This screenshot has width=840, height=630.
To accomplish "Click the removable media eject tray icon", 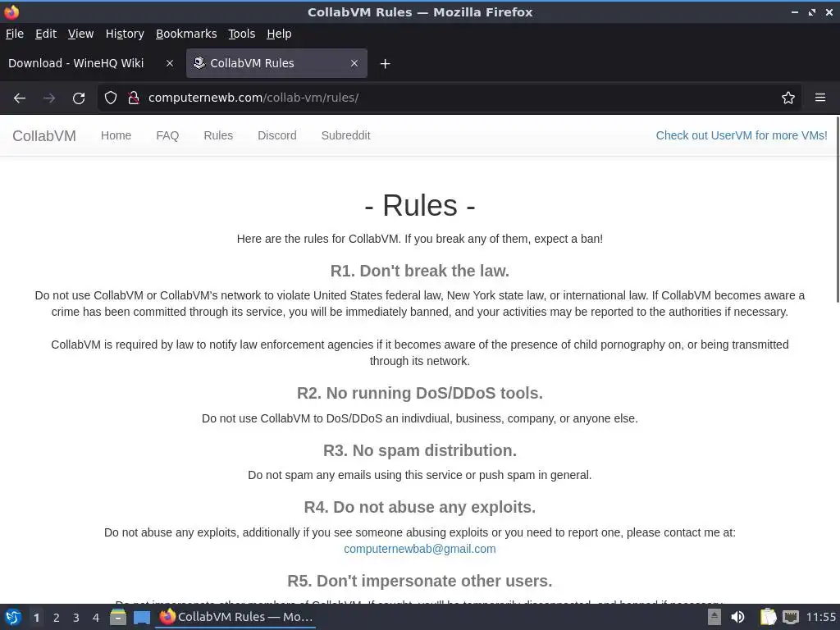I will (x=714, y=617).
